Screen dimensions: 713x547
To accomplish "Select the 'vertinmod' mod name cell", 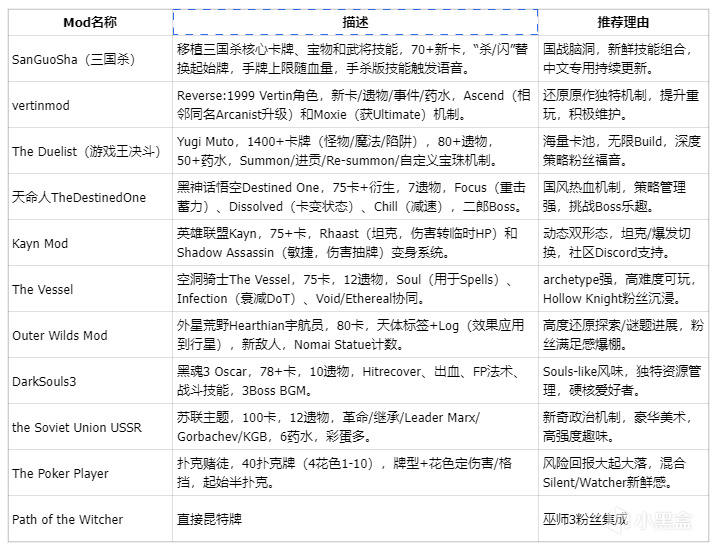I will 90,105.
